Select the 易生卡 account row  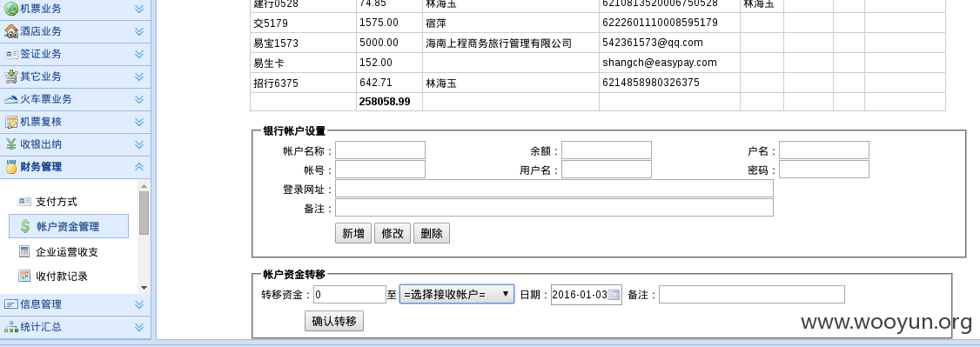coord(598,63)
